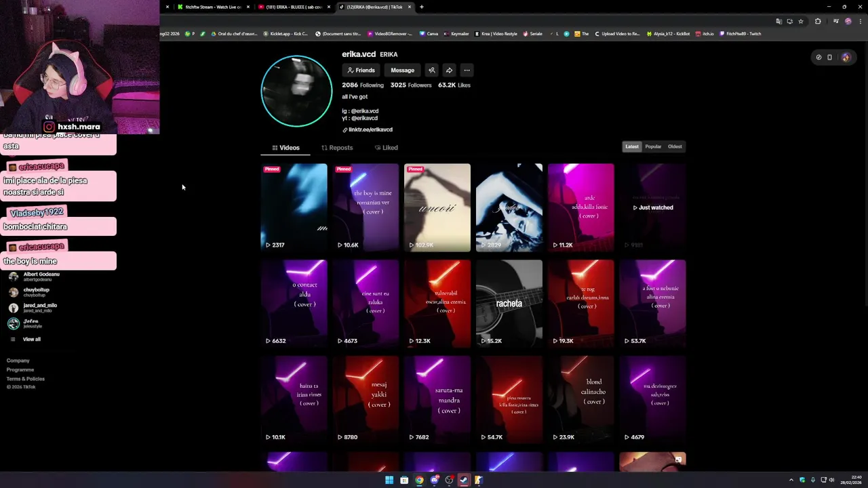The image size is (868, 488).
Task: Open the VideoBGRemover bookmark
Action: coord(390,34)
